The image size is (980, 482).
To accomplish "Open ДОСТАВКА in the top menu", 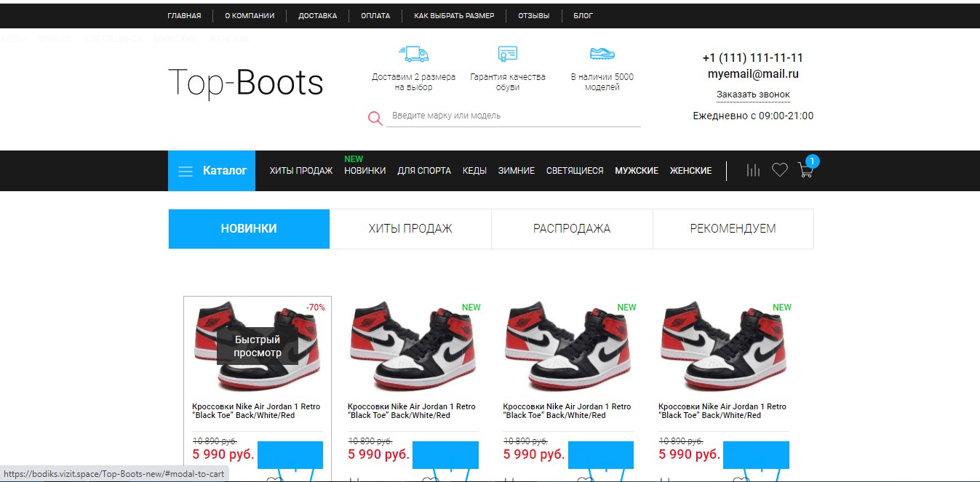I will click(317, 15).
